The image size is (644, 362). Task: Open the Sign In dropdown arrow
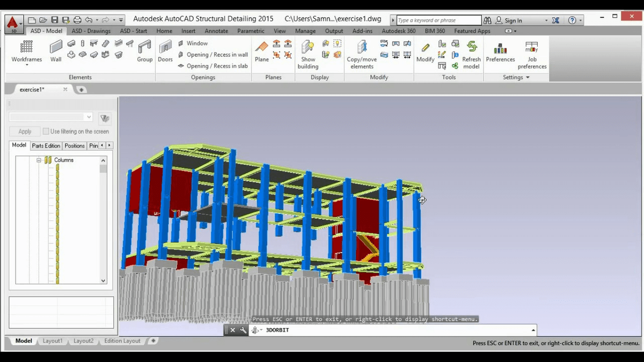[x=546, y=20]
